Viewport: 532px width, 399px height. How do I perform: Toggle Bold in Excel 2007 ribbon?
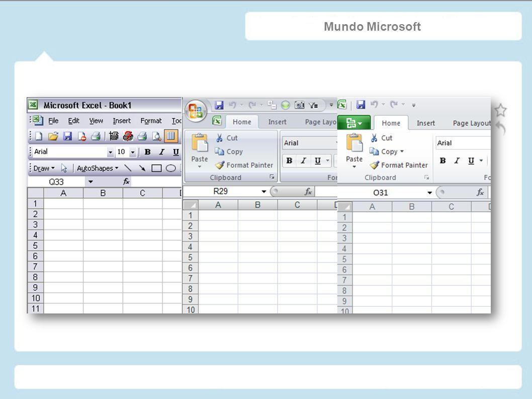coord(289,161)
